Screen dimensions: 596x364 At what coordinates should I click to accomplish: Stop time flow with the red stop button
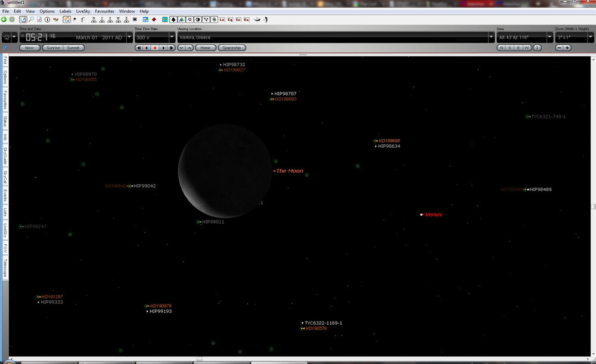pyautogui.click(x=155, y=48)
